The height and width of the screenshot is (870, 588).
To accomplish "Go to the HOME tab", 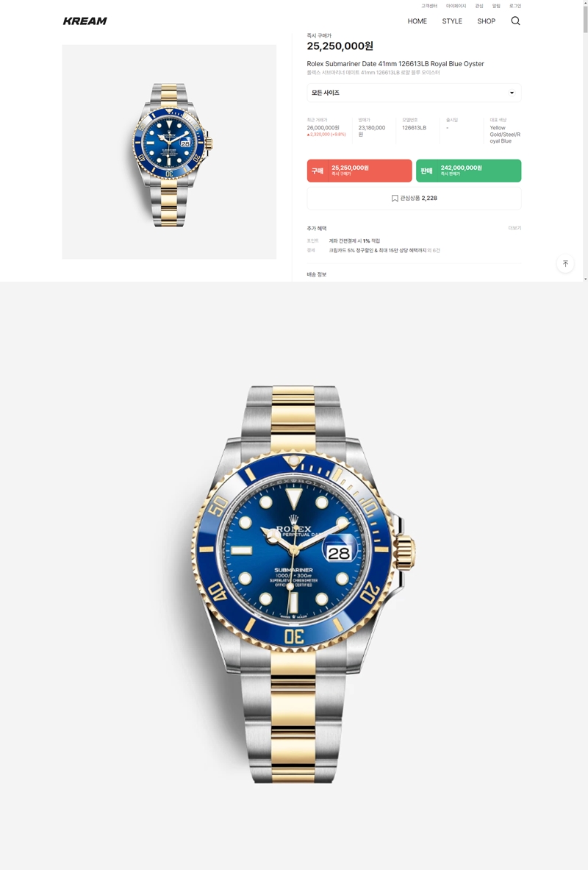I will point(417,21).
